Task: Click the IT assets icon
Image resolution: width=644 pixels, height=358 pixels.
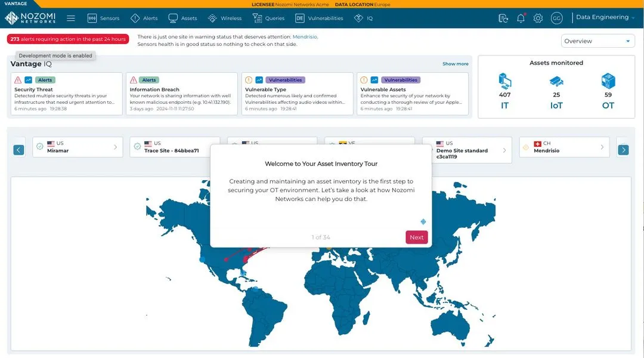Action: click(505, 81)
